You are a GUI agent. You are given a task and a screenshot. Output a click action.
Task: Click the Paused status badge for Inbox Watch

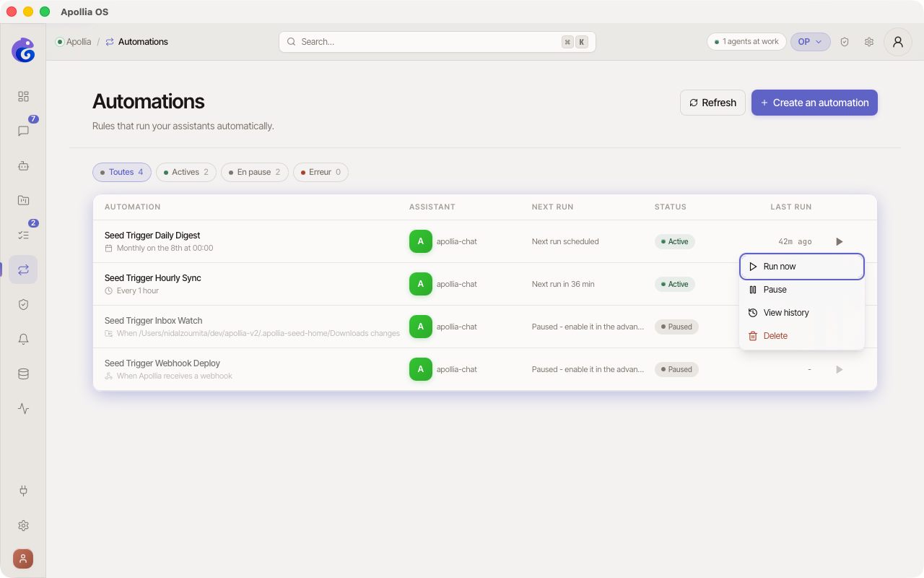tap(676, 327)
